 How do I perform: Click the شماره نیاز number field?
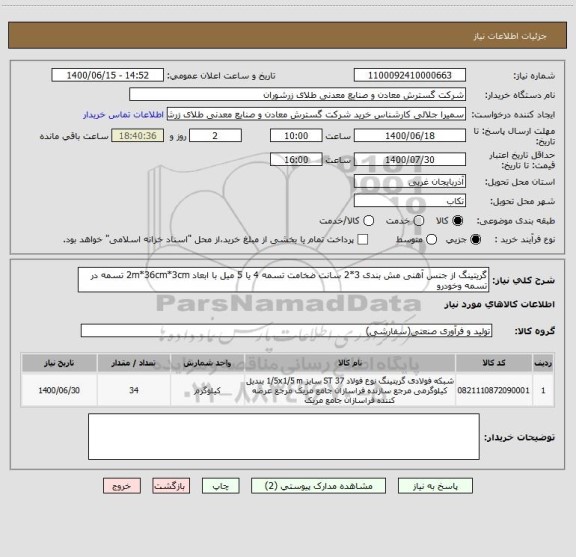[x=410, y=75]
